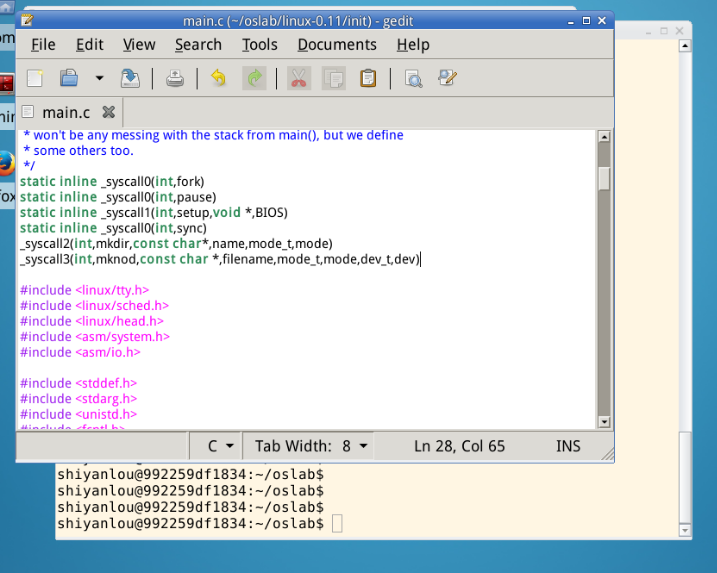Click the terminal prompt cursor line

click(x=337, y=524)
